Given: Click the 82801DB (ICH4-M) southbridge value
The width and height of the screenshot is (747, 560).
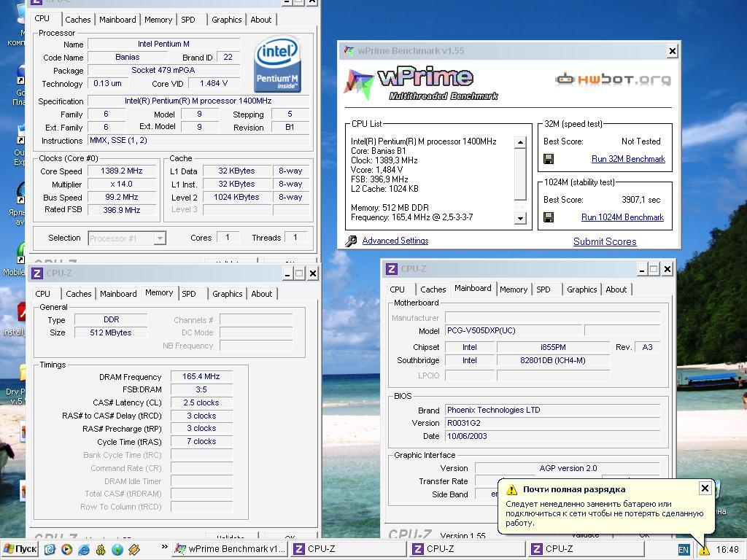Looking at the screenshot, I should (553, 360).
